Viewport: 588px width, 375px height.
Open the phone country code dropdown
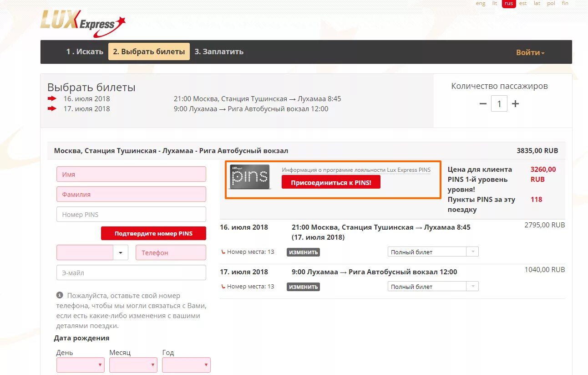point(121,252)
